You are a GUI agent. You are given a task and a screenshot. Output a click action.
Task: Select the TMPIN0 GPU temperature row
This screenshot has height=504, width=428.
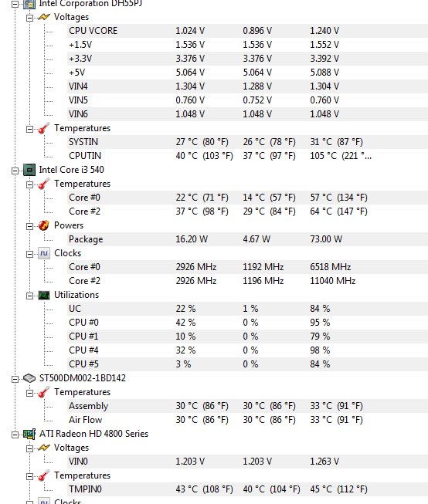tap(247, 489)
